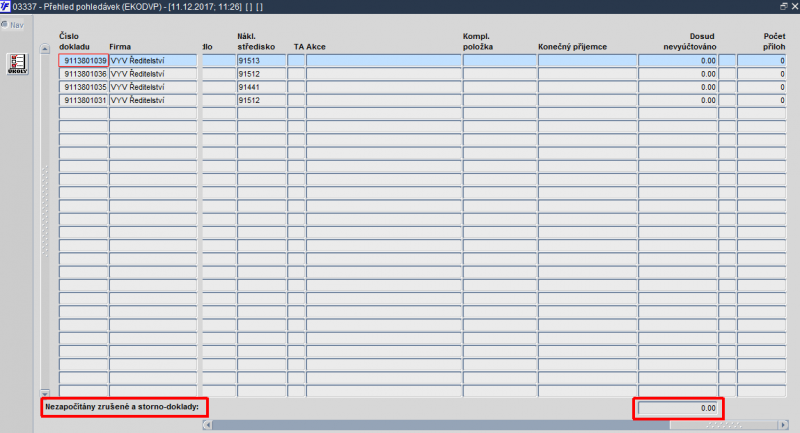The width and height of the screenshot is (800, 433).
Task: Click horizontal scrollbar right arrow
Action: [x=783, y=424]
